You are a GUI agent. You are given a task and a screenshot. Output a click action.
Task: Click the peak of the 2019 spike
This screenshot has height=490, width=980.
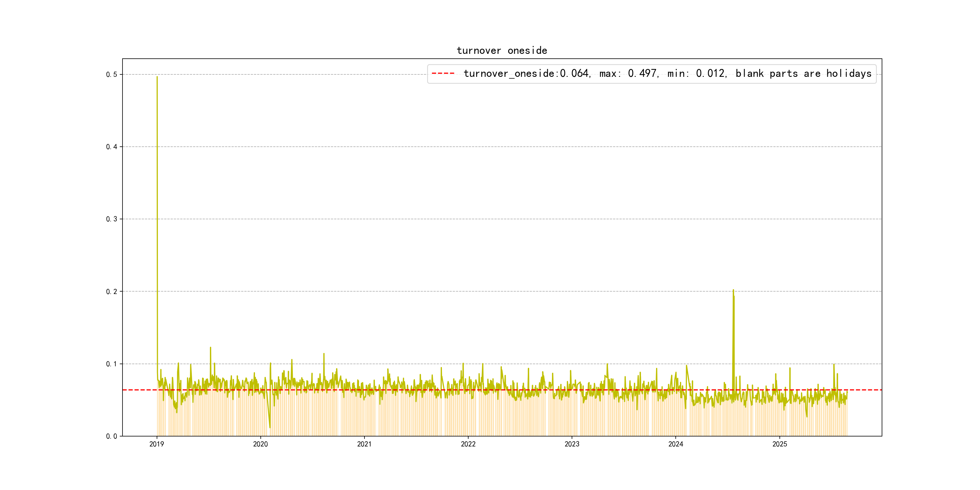click(157, 77)
